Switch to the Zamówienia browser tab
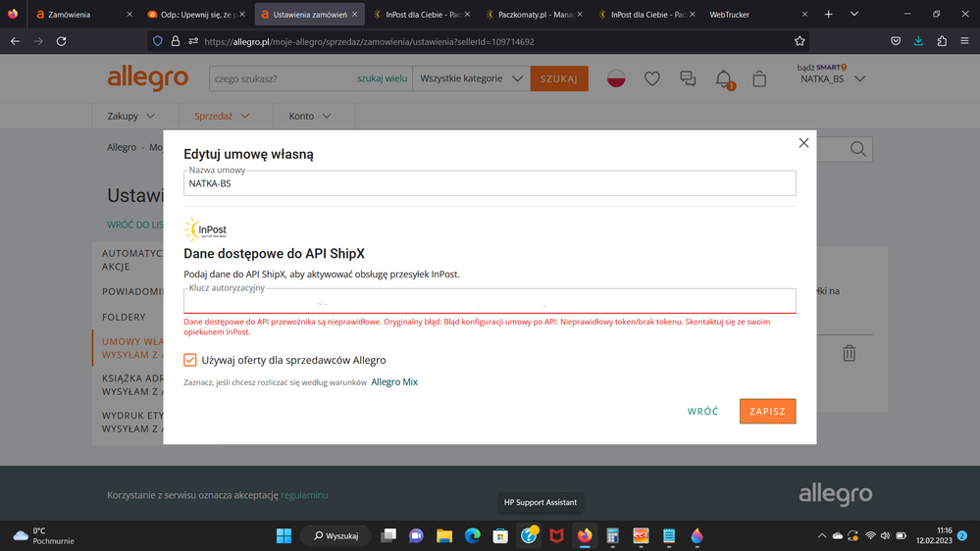This screenshot has height=551, width=980. (83, 14)
